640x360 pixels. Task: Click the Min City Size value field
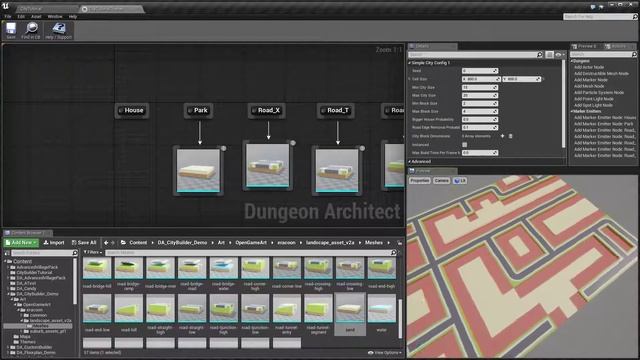pos(480,87)
